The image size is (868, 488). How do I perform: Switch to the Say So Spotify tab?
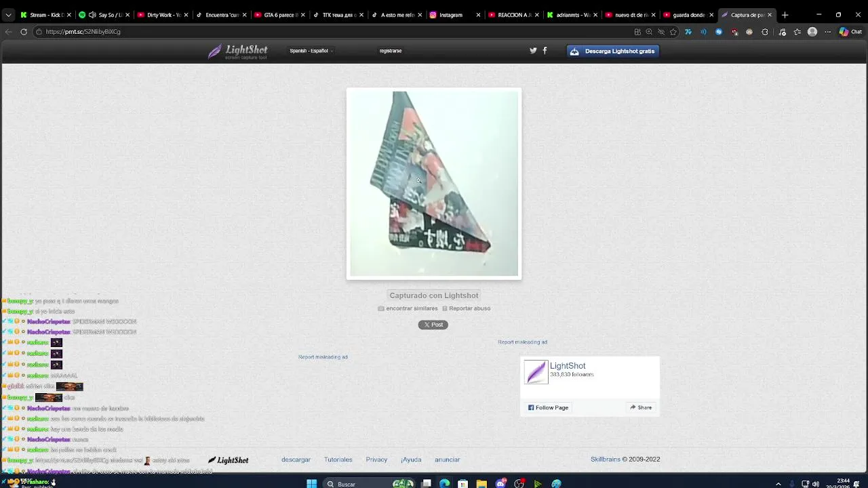point(104,15)
